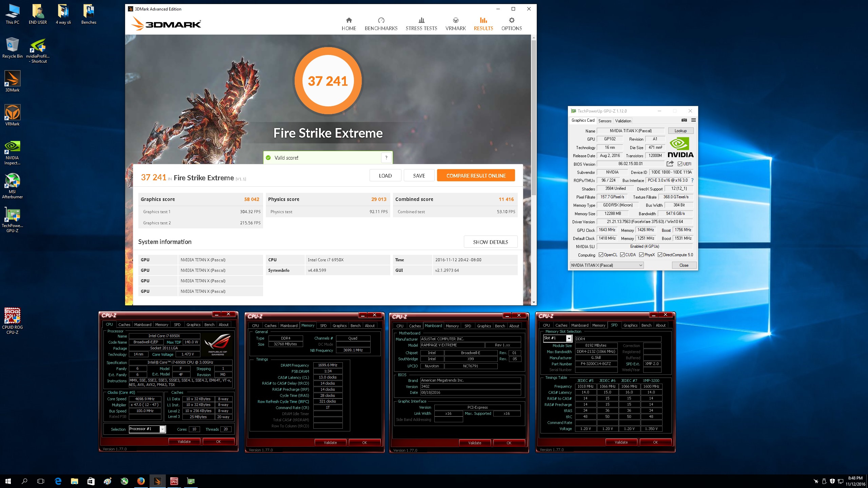Open Bench tab in CPU-Z Mainboard window
The image size is (868, 488).
point(500,326)
